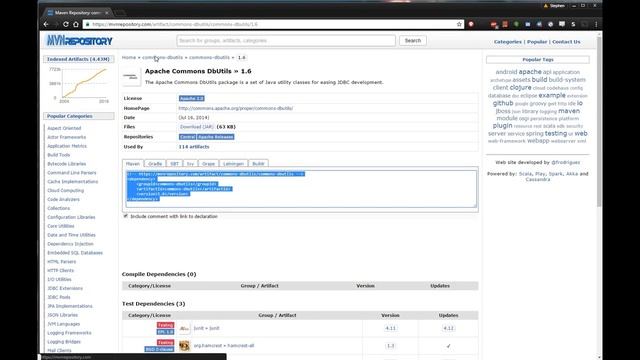Click the github popular tag
The height and width of the screenshot is (360, 640).
coord(503,103)
